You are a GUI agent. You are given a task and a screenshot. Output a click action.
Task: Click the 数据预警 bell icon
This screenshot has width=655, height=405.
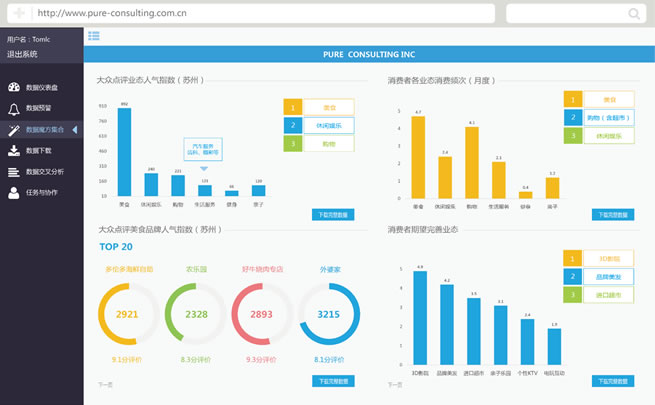14,109
